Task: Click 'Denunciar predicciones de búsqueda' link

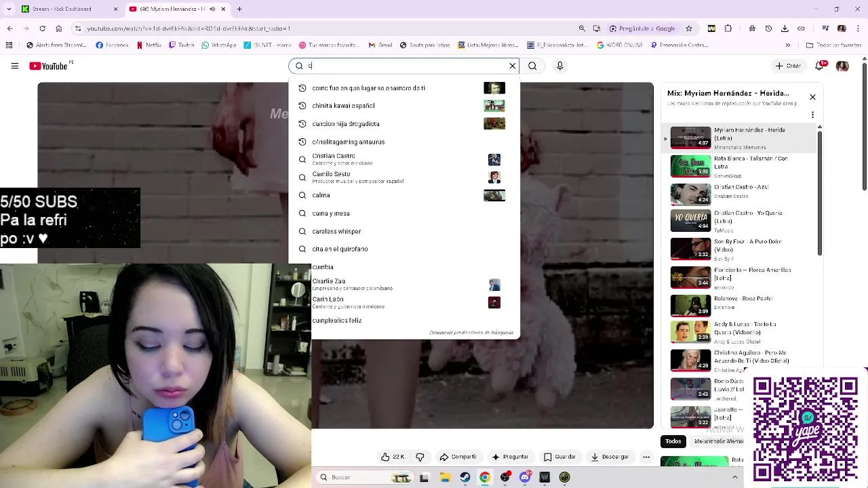Action: coord(471,333)
